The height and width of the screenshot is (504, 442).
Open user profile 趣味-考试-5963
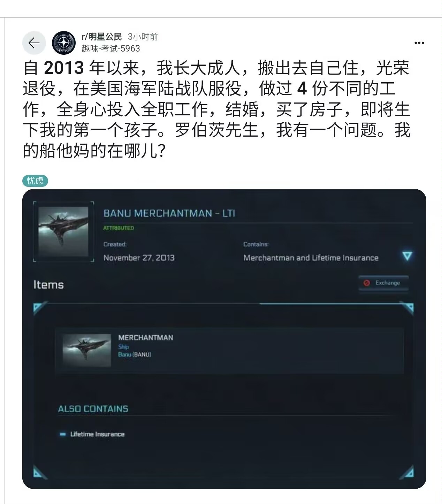click(x=111, y=48)
